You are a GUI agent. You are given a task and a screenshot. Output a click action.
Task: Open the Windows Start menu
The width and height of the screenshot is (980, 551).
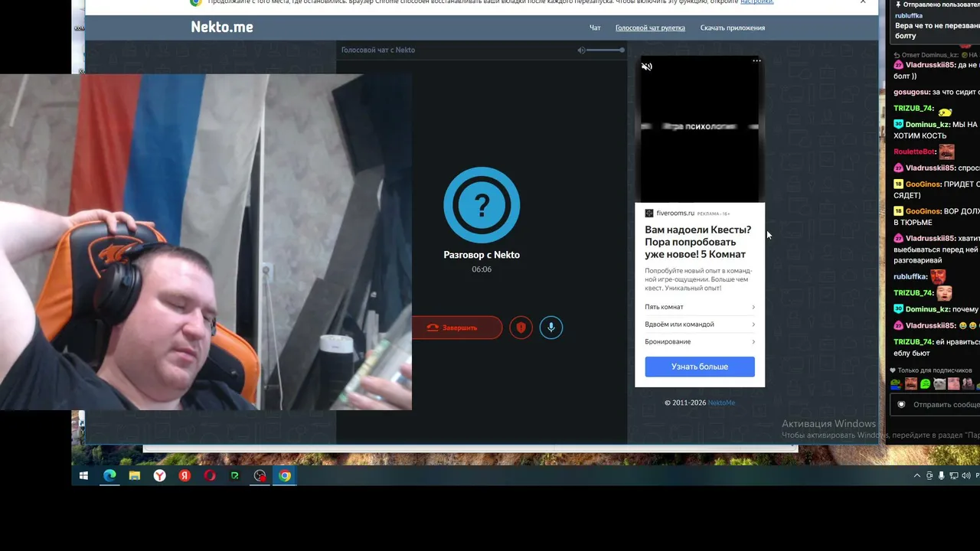pyautogui.click(x=84, y=476)
